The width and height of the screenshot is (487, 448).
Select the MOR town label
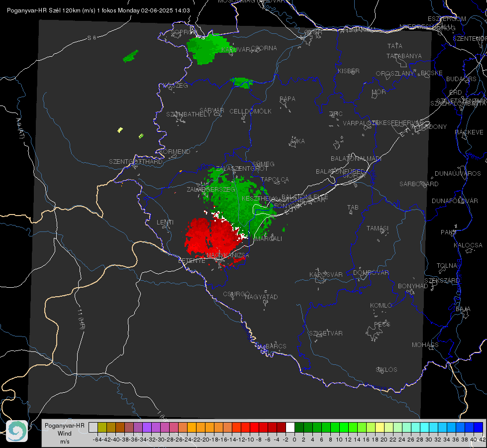pyautogui.click(x=379, y=92)
